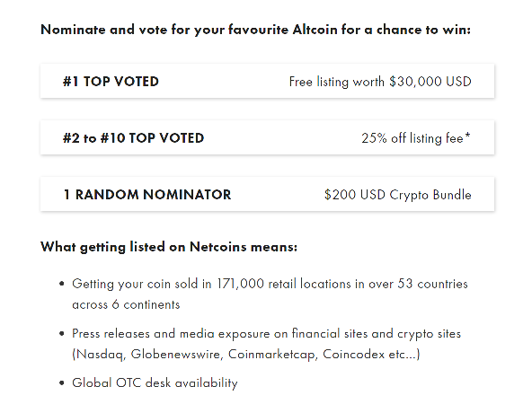Click the '1 RANDOM NOMINATOR' bold label
Image resolution: width=532 pixels, height=413 pixels.
pyautogui.click(x=147, y=195)
